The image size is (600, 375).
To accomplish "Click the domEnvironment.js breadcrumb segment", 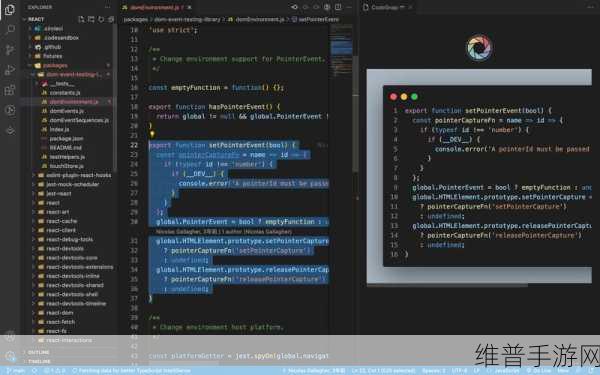I will pos(256,19).
